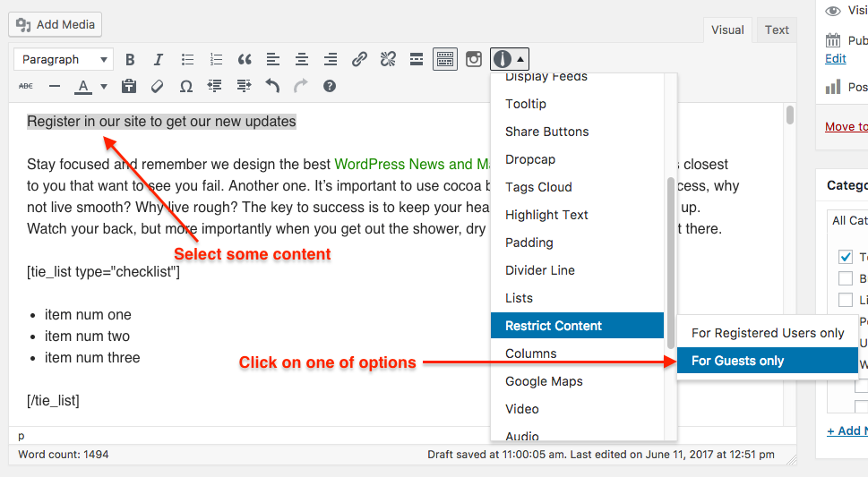The image size is (868, 477).
Task: Click the highlighted Register in our site line
Action: tap(161, 121)
